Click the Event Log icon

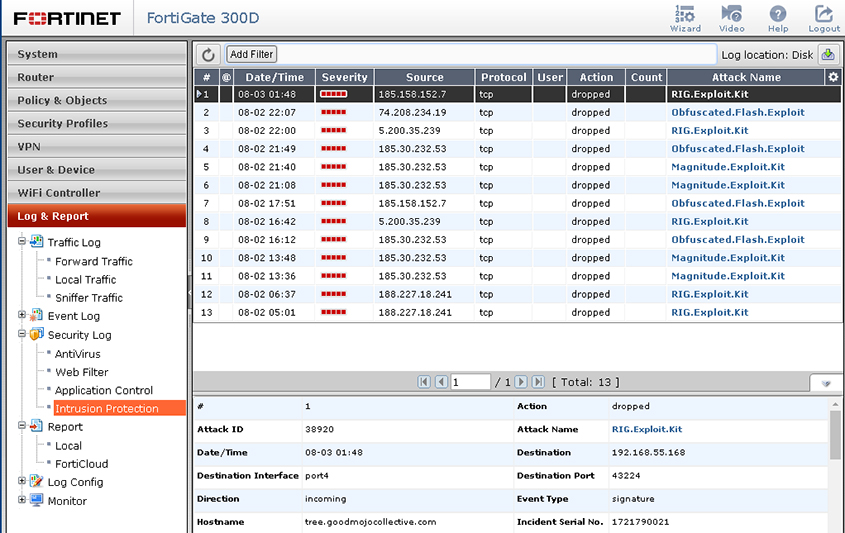tap(36, 315)
